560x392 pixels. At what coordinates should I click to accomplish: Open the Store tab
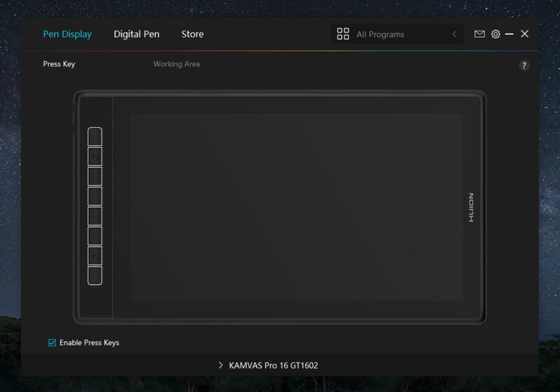point(192,34)
